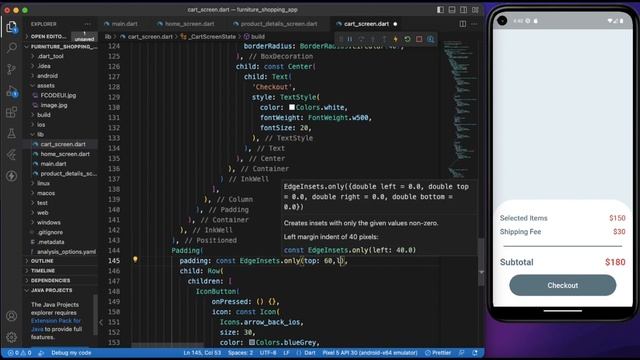Toggle bottom panel visibility
Image resolution: width=640 pixels, height=360 pixels.
point(452,10)
